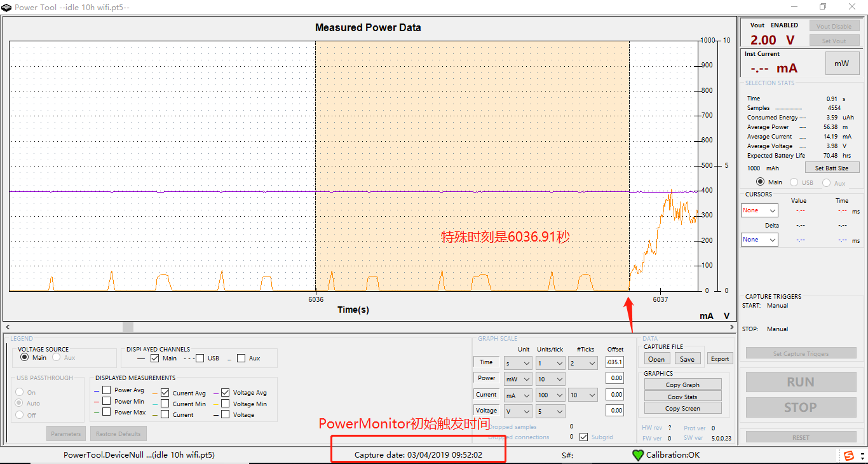
Task: Click the orange Sogou input method icon
Action: pyautogui.click(x=848, y=455)
